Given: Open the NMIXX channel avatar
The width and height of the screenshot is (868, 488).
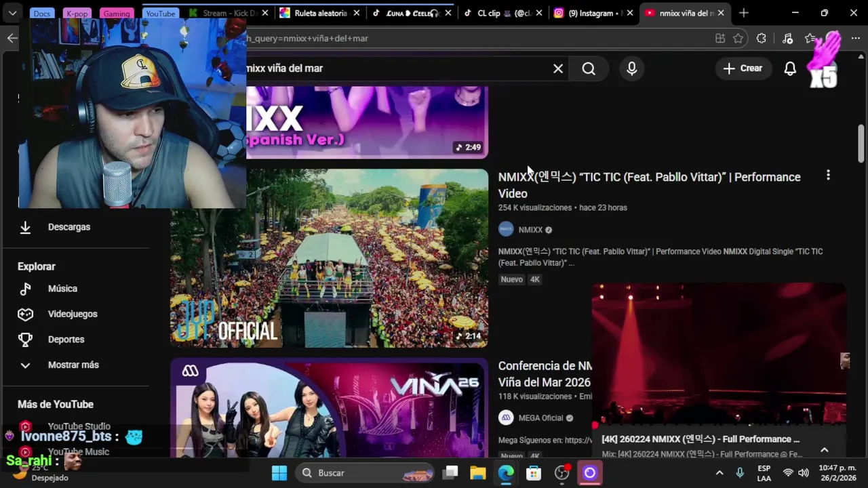Looking at the screenshot, I should (x=506, y=229).
